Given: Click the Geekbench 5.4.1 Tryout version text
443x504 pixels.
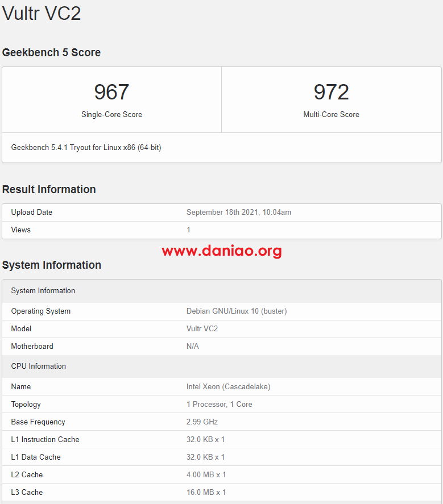Looking at the screenshot, I should (86, 148).
